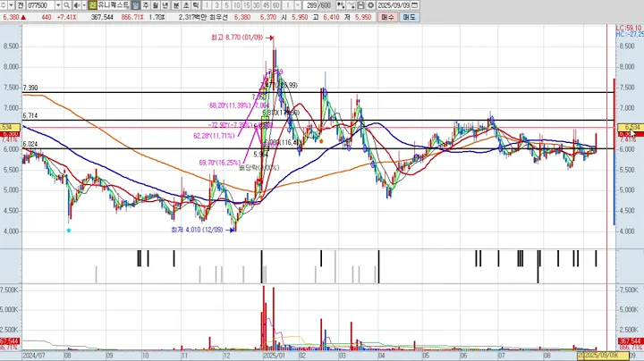Click the 최저 4,010 (12/09) low label

tap(197, 230)
